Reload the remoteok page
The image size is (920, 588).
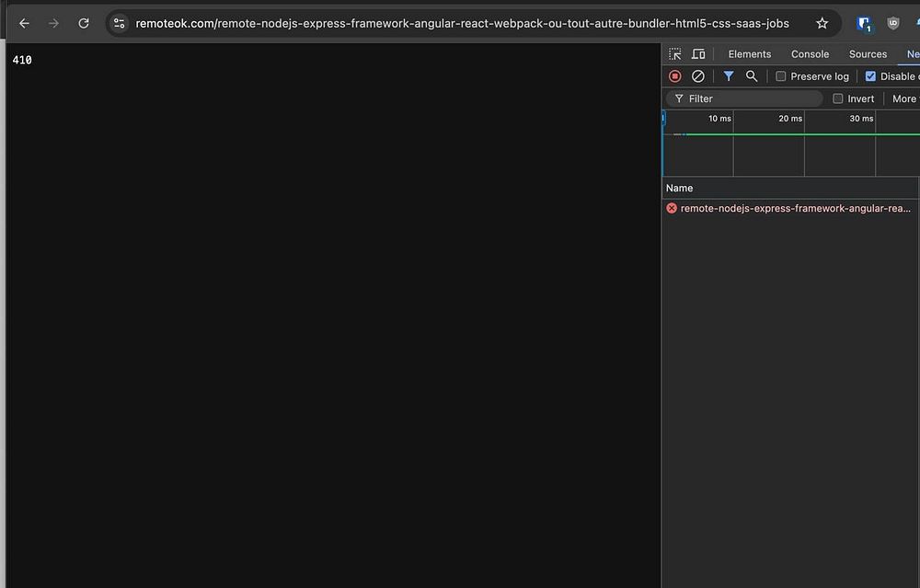coord(84,24)
